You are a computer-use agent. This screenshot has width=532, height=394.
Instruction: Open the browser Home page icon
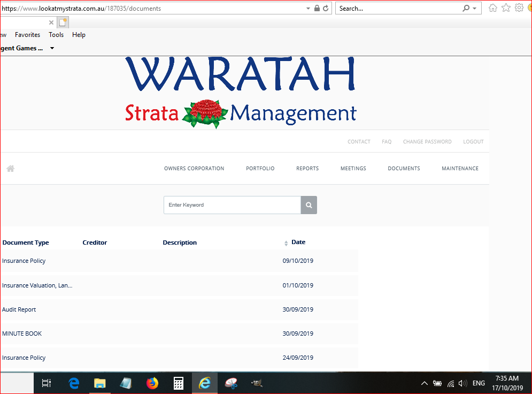(493, 8)
